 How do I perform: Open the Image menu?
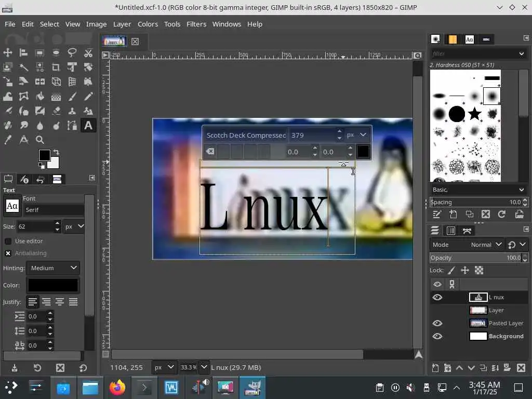click(x=96, y=24)
